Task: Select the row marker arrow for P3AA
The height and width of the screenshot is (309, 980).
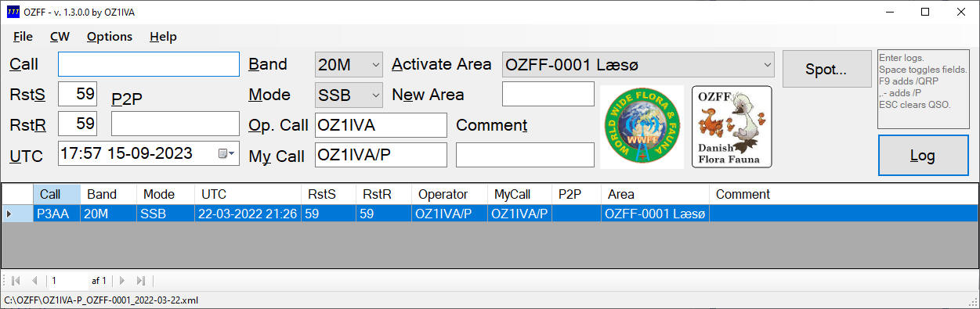Action: [9, 214]
